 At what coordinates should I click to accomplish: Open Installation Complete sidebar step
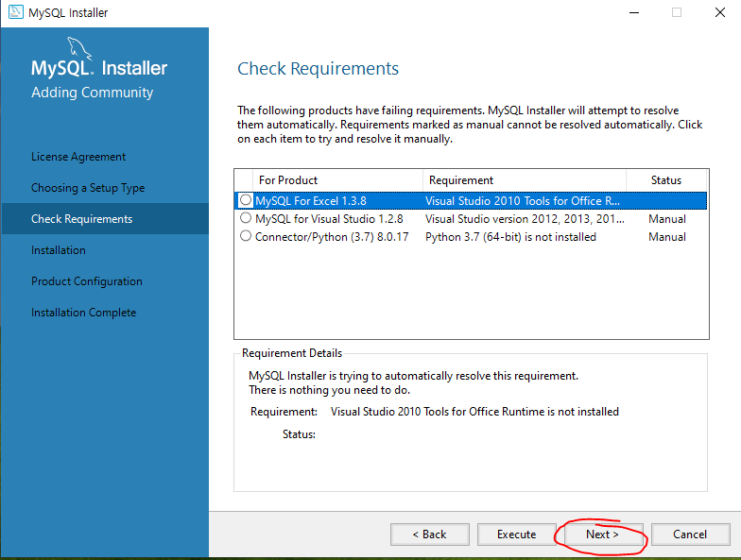(83, 313)
